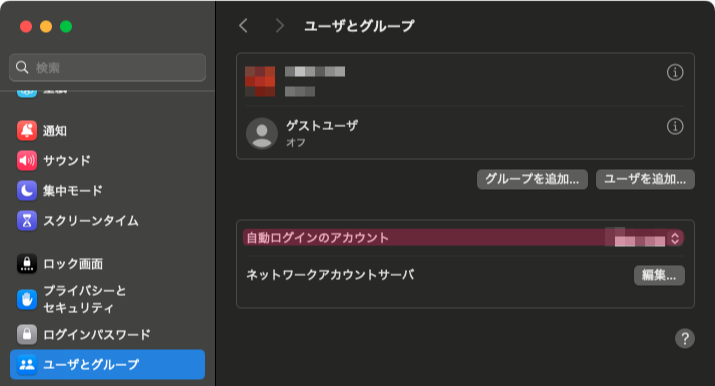Click the ロック画面 lock icon

[x=27, y=263]
